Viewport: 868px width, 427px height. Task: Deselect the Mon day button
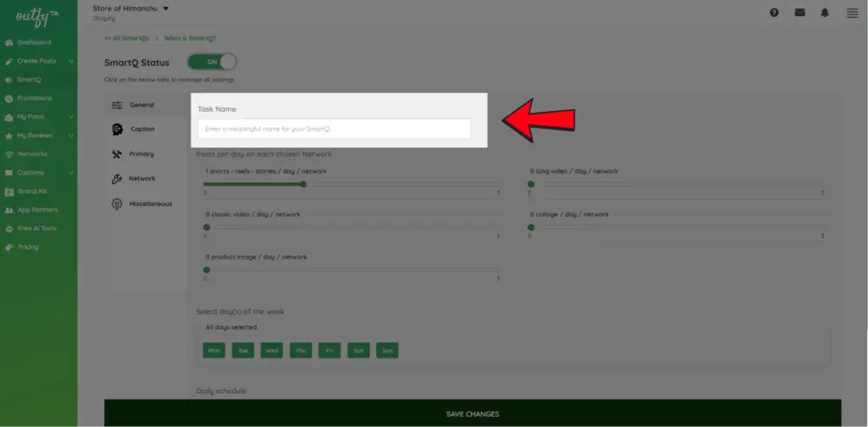(214, 350)
